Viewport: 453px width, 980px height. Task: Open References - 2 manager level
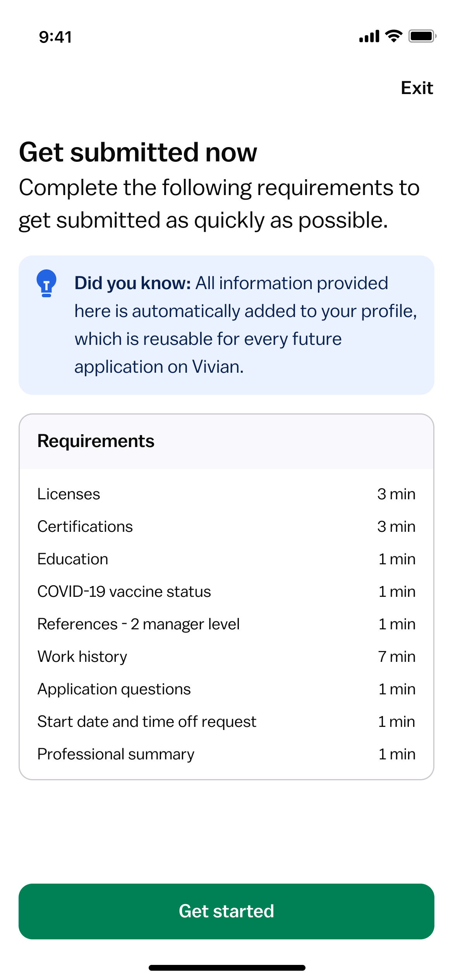click(226, 624)
